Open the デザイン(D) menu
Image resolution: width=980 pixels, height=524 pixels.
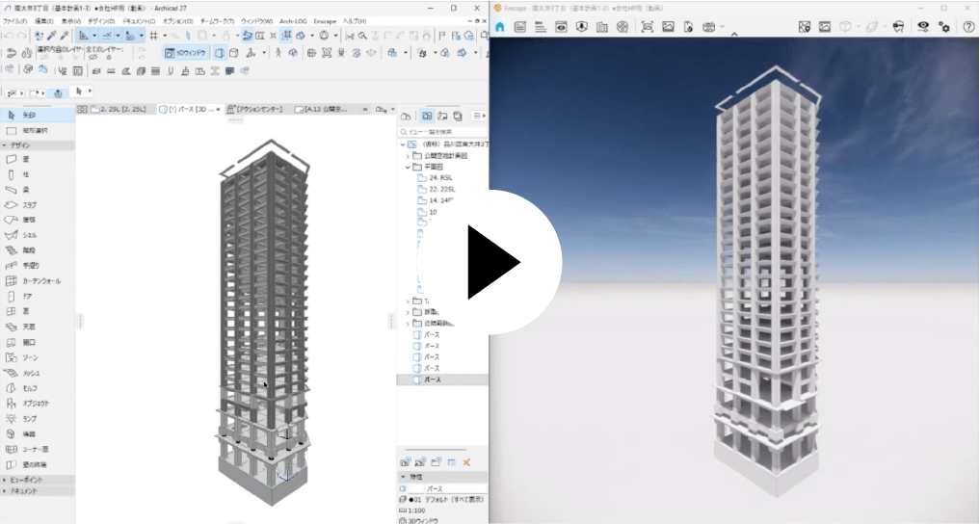99,20
